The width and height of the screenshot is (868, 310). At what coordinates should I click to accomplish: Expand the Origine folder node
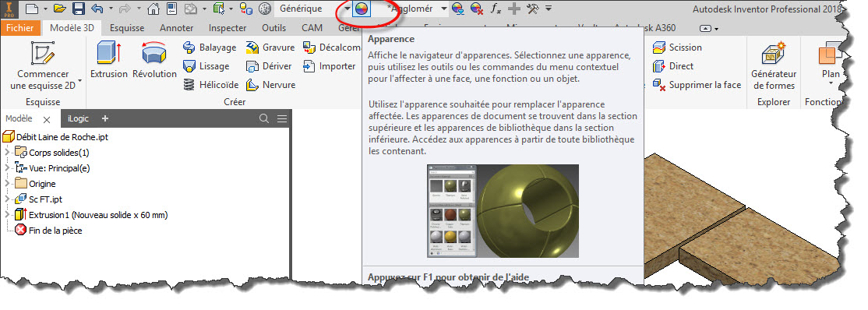pyautogui.click(x=7, y=183)
